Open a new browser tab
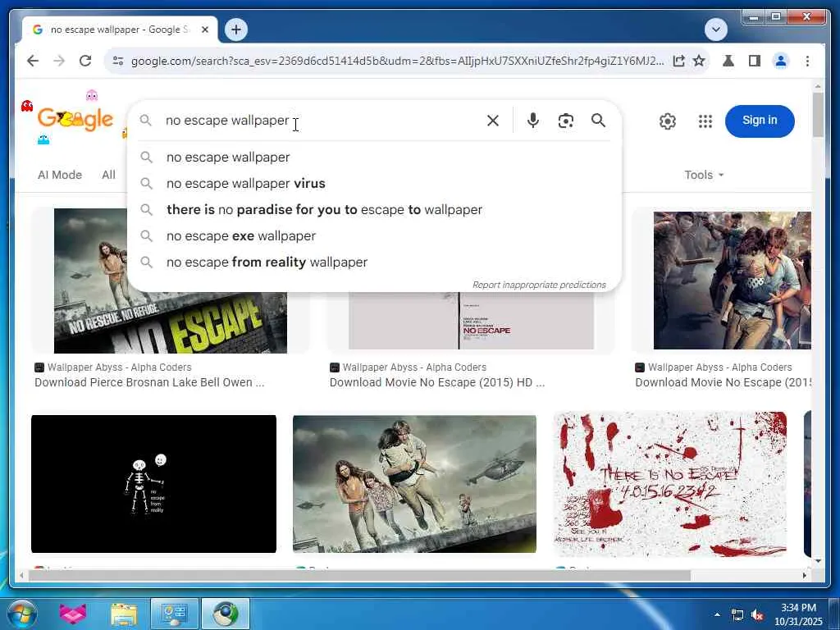Screen dimensions: 840x630 tap(236, 30)
